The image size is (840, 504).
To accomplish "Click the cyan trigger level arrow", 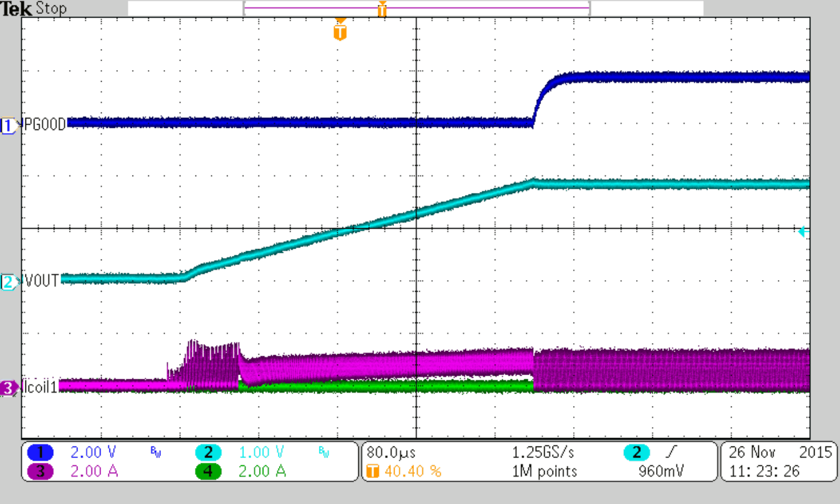I will (x=804, y=232).
